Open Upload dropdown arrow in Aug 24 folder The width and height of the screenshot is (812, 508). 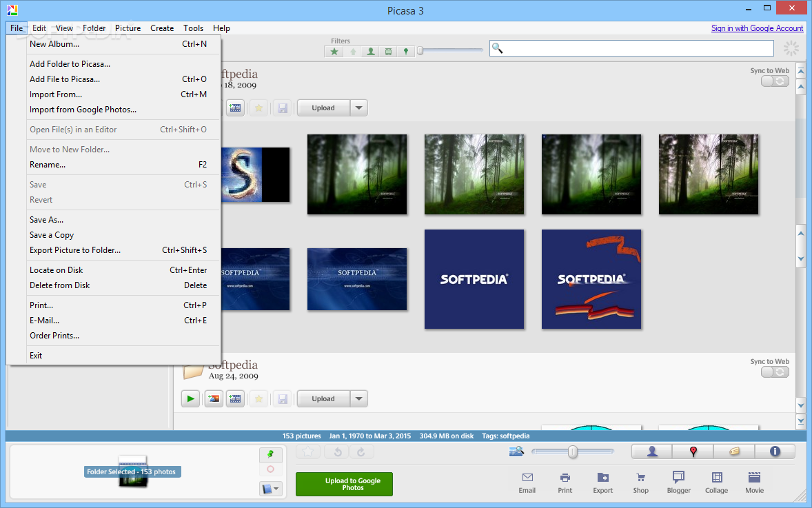(x=358, y=398)
